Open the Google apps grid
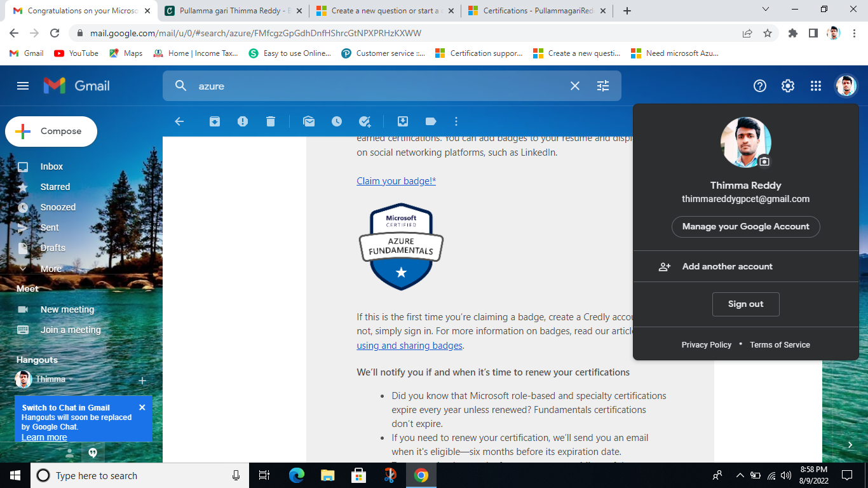868x488 pixels. [x=815, y=85]
